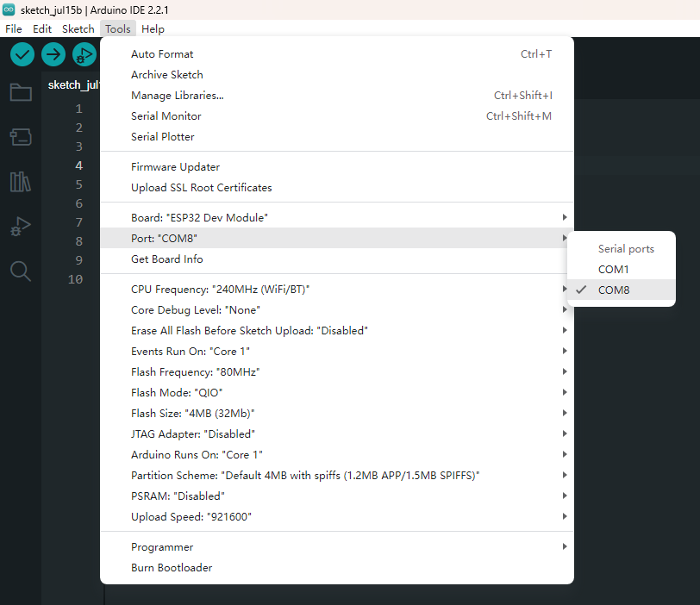Open the Library Manager books icon
The image size is (700, 605).
[21, 182]
